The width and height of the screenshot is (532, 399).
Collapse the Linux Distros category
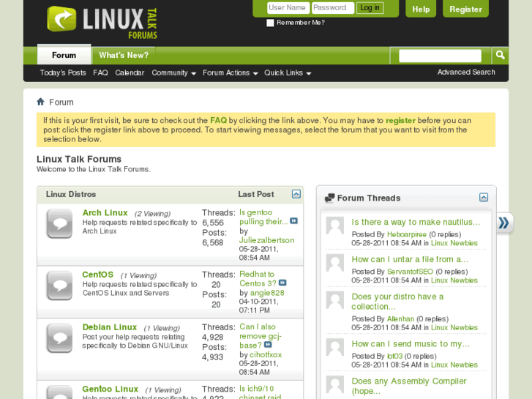[296, 194]
